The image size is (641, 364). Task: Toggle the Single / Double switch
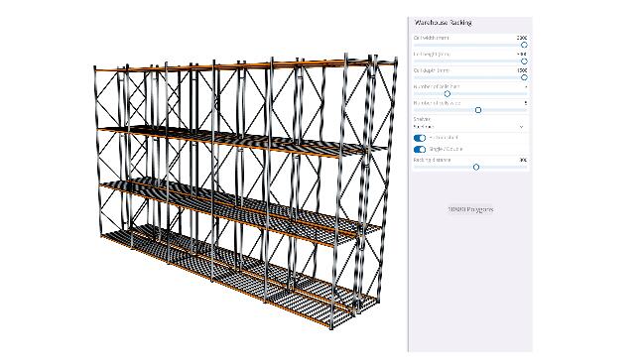click(x=420, y=150)
